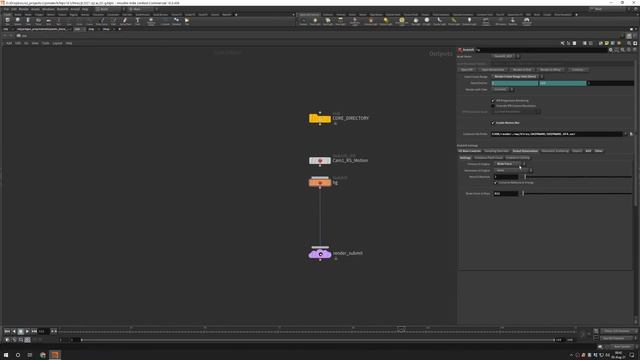Jump to first frame in playbar
This screenshot has height=360, width=640.
[7, 331]
